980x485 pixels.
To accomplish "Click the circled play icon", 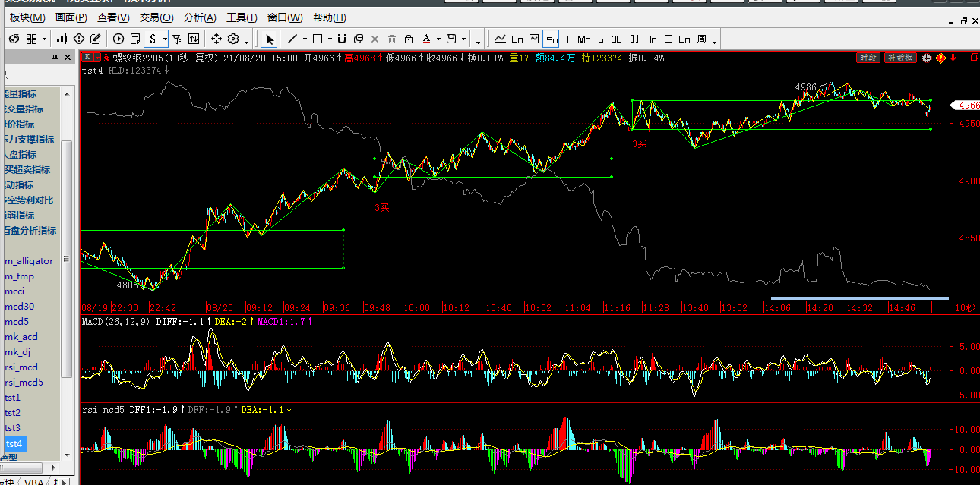I will pos(118,39).
